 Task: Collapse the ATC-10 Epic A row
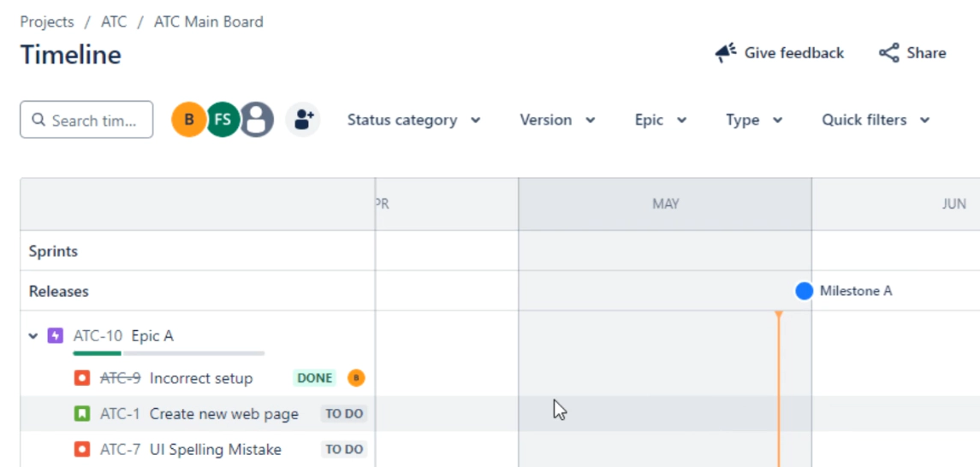pos(33,336)
